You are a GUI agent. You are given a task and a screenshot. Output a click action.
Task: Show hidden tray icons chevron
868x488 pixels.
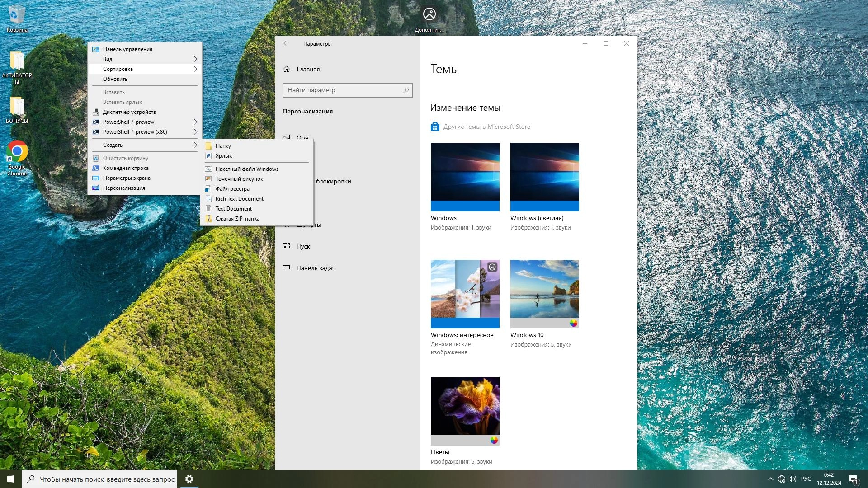coord(770,479)
